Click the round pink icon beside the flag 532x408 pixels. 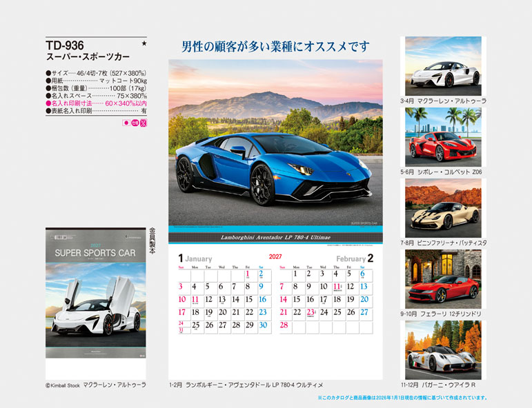[x=135, y=123]
